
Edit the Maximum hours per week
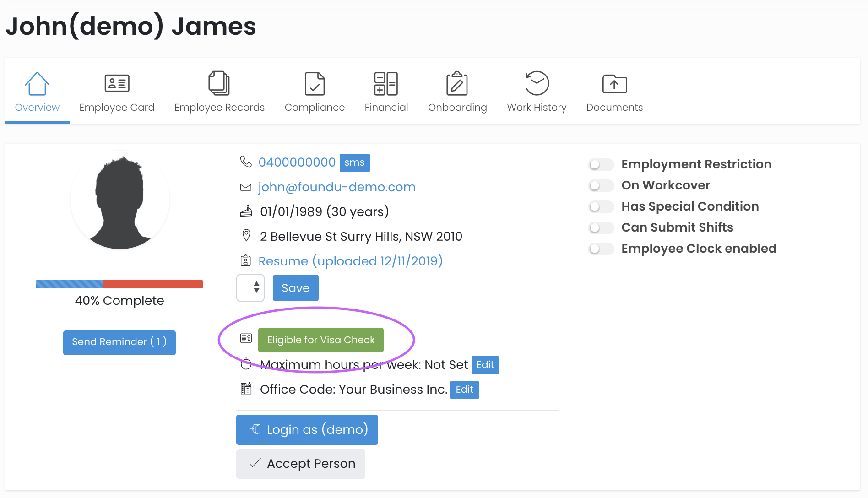coord(485,365)
